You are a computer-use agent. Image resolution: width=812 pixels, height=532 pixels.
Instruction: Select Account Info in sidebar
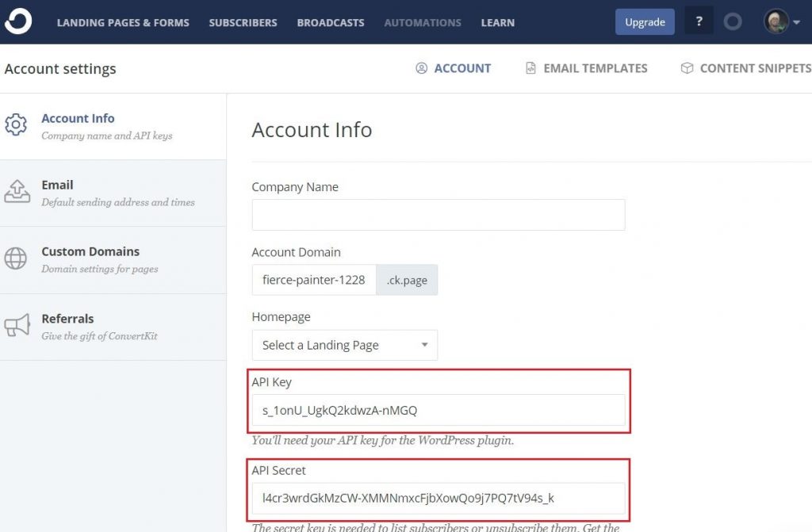113,126
